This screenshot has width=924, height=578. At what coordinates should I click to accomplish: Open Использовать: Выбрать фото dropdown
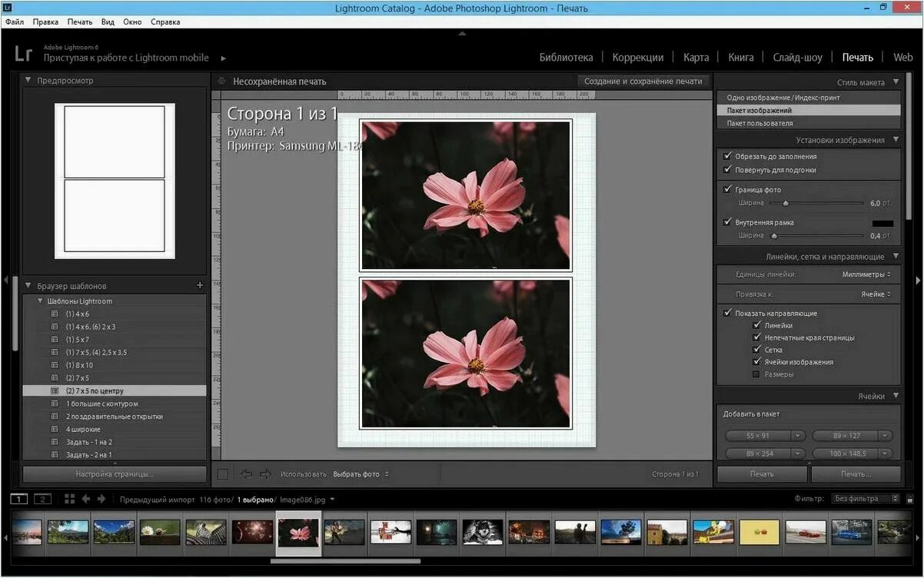[361, 474]
